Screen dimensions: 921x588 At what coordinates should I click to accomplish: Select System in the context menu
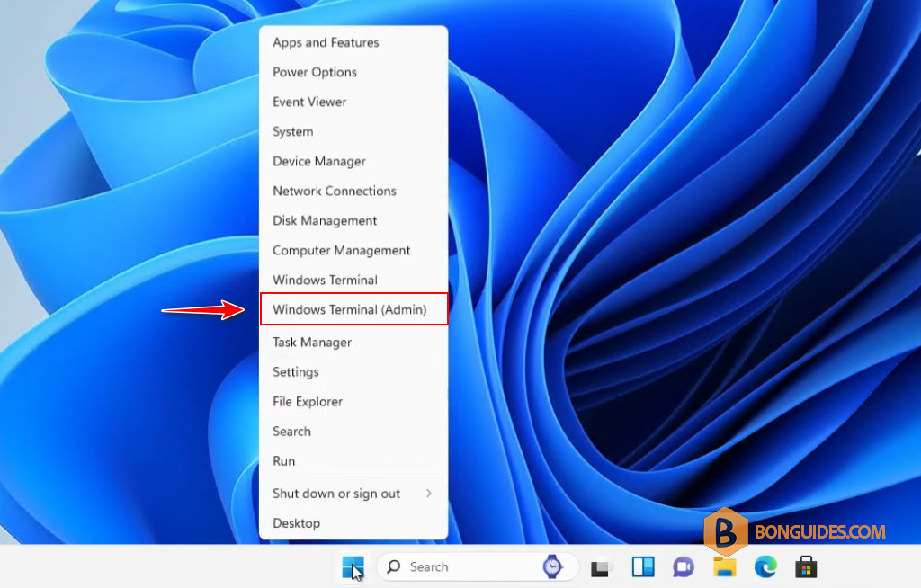pos(353,131)
